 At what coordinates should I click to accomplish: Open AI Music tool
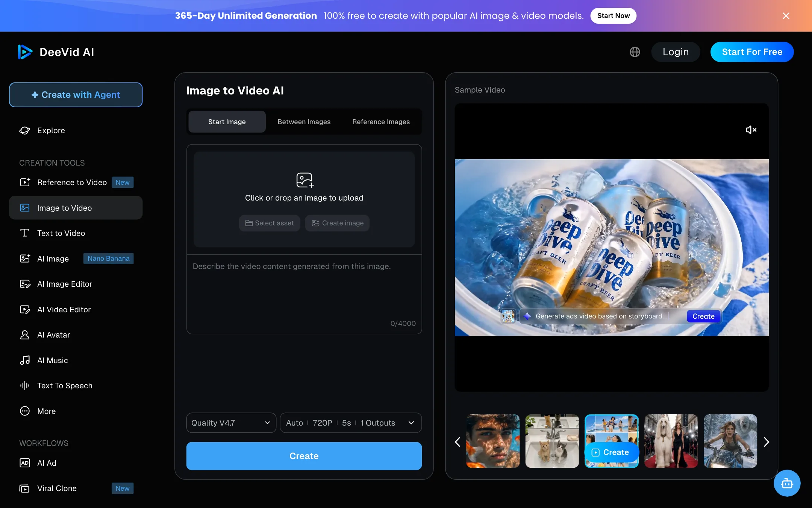[76, 360]
